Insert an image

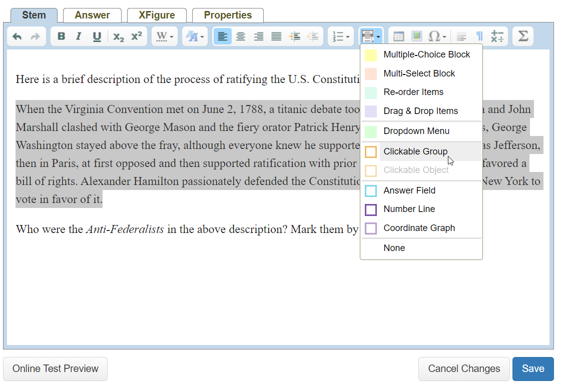[x=416, y=36]
